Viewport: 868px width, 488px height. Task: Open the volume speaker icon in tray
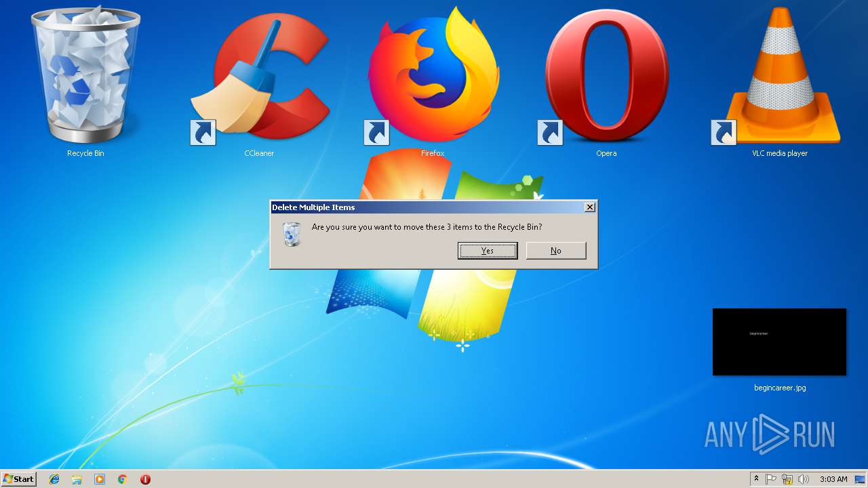pyautogui.click(x=804, y=479)
